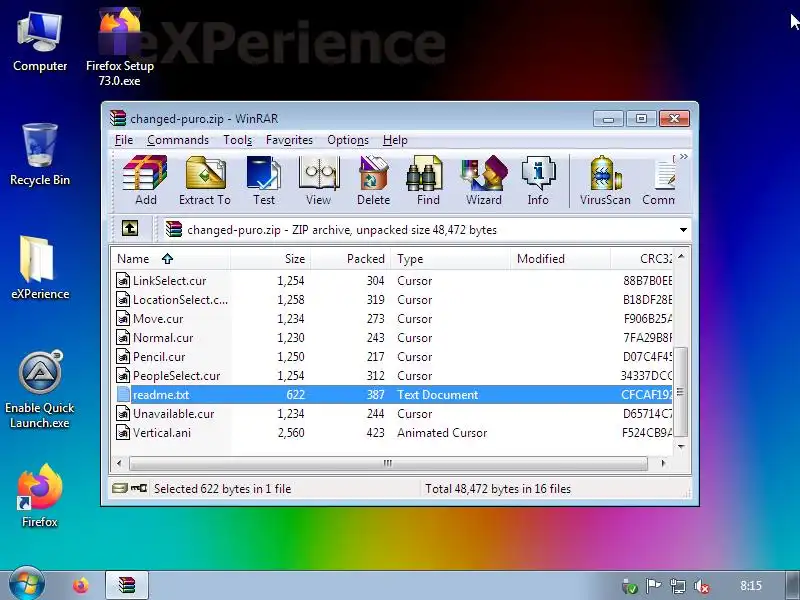Go up one folder level
Screen dimensions: 800x600
[130, 228]
